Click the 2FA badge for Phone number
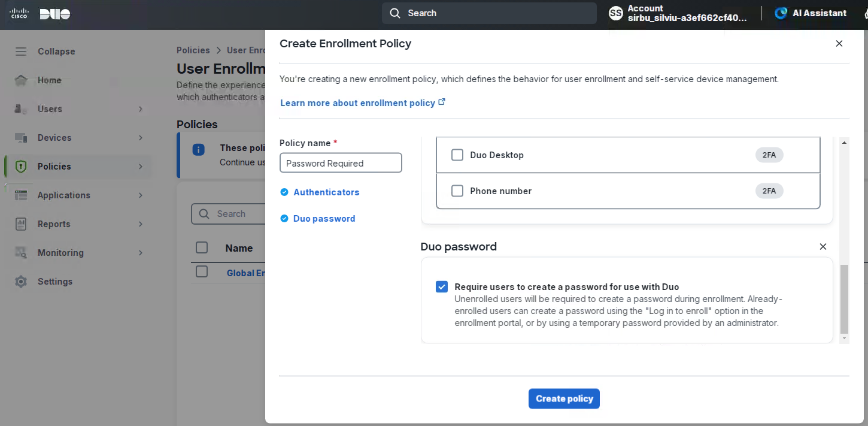Image resolution: width=868 pixels, height=426 pixels. (x=769, y=191)
